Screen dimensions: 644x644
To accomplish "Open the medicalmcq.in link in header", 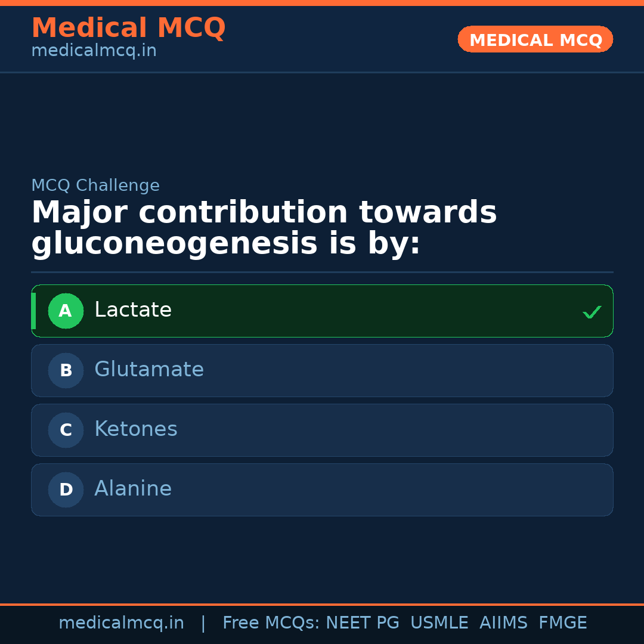I will tap(94, 51).
